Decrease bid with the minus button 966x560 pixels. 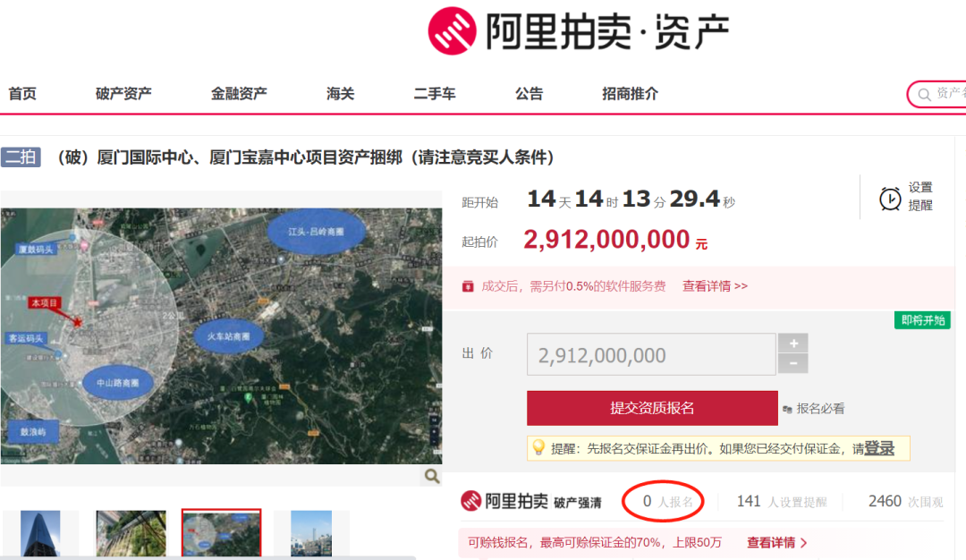pos(793,364)
